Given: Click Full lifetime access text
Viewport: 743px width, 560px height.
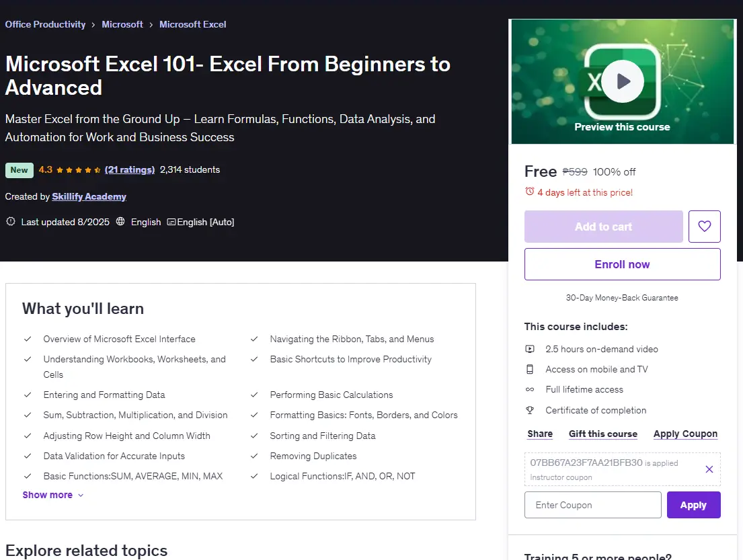Looking at the screenshot, I should (584, 389).
